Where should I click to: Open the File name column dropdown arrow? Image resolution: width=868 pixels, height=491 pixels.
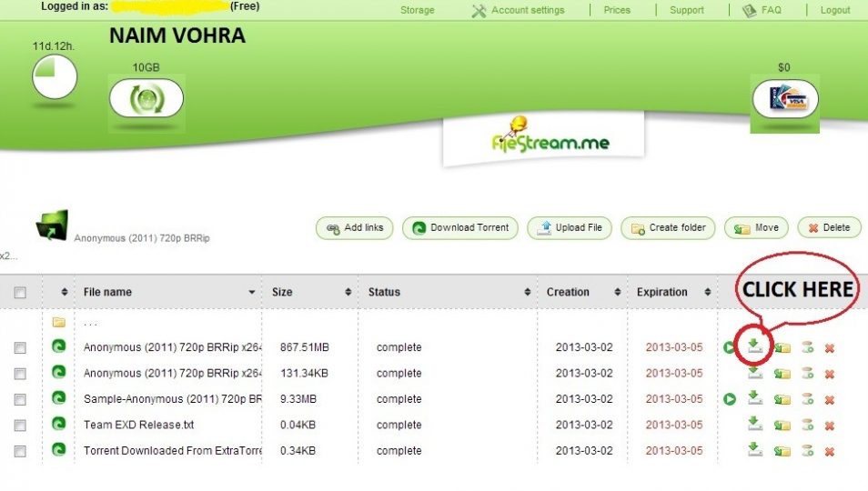click(252, 293)
